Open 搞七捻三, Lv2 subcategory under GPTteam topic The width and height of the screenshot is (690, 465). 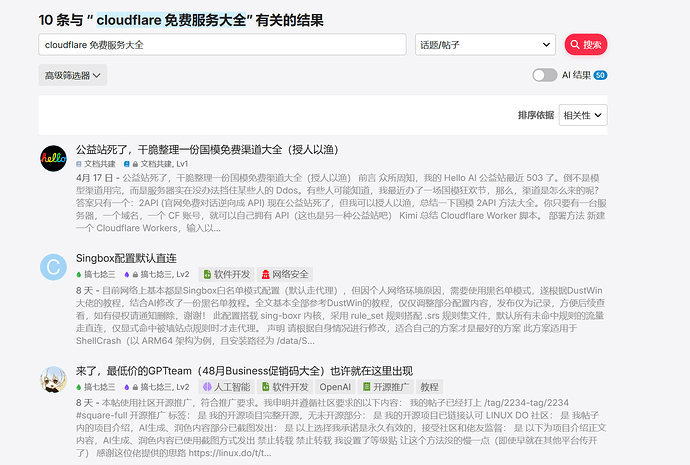pyautogui.click(x=156, y=387)
